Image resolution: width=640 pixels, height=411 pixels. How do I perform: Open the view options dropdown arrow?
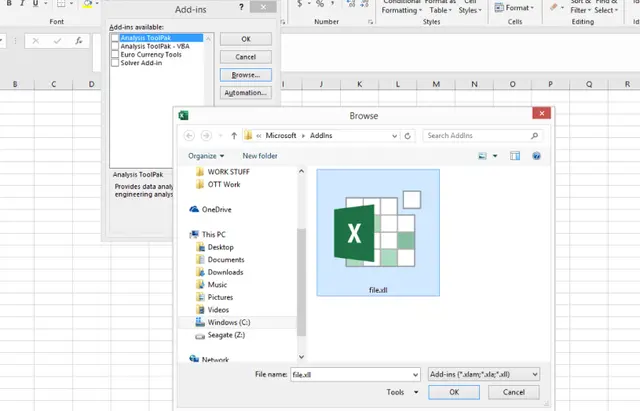click(495, 156)
